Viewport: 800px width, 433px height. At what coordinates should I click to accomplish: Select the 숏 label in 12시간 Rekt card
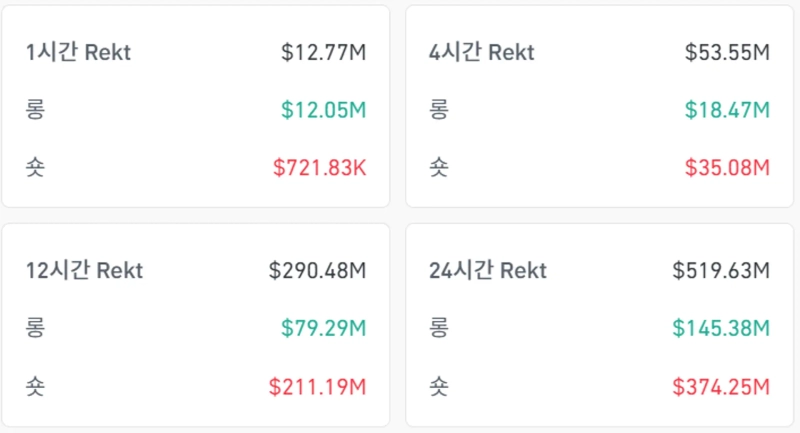click(36, 385)
